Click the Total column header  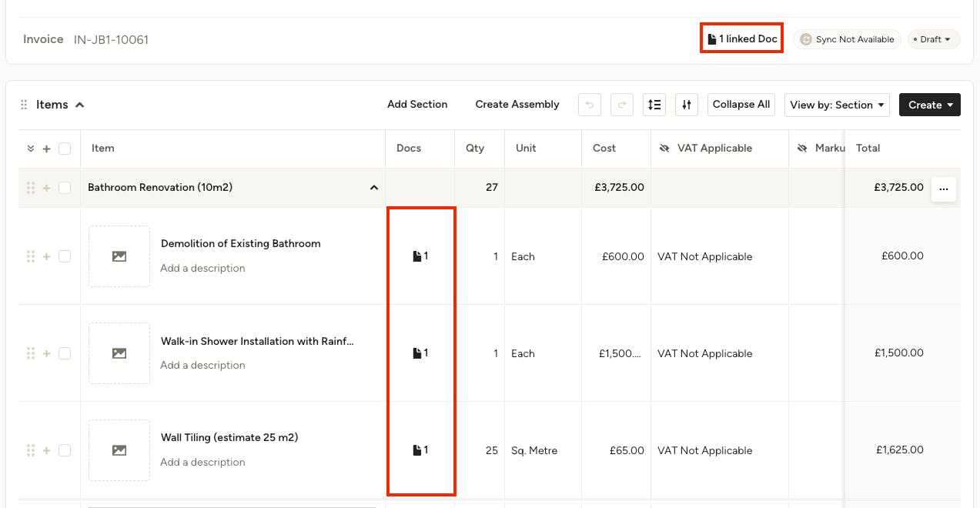click(x=868, y=148)
